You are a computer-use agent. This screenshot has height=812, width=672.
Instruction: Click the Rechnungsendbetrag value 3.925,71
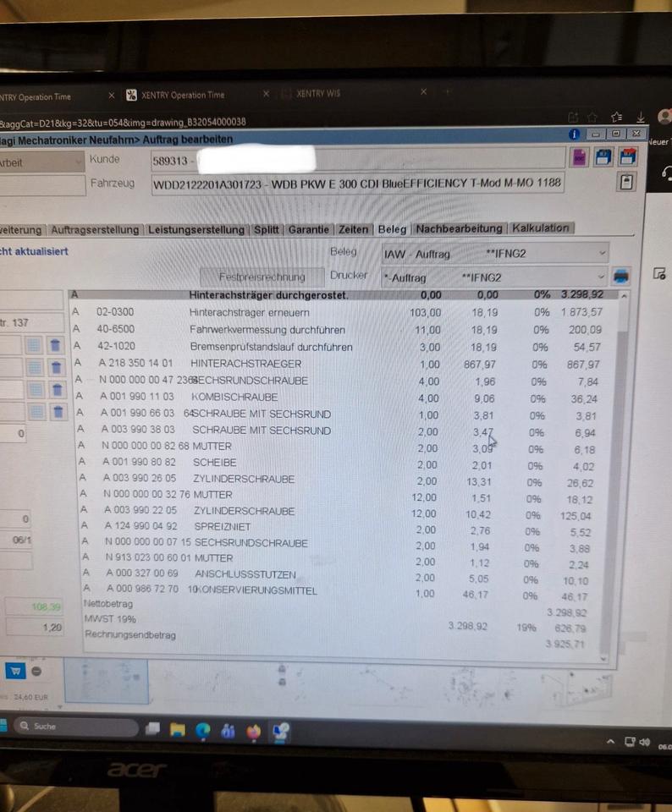pyautogui.click(x=565, y=644)
